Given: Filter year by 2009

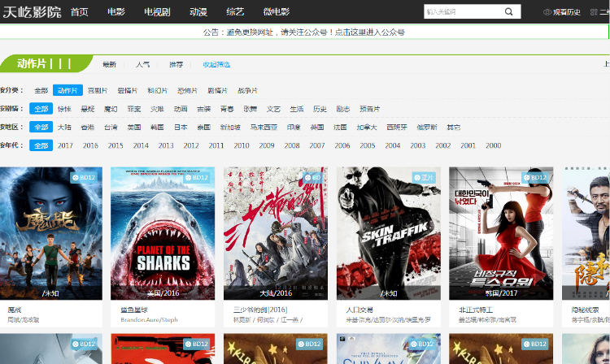Looking at the screenshot, I should point(267,145).
